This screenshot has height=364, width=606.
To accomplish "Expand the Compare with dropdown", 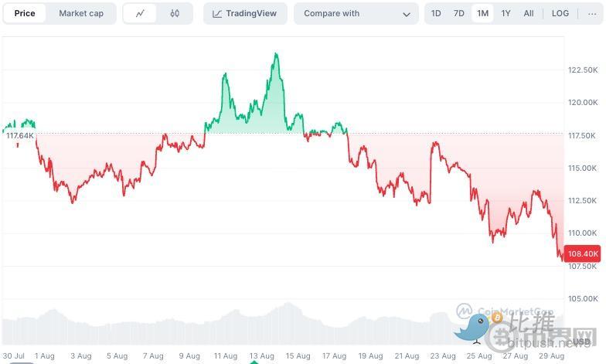I will click(356, 13).
